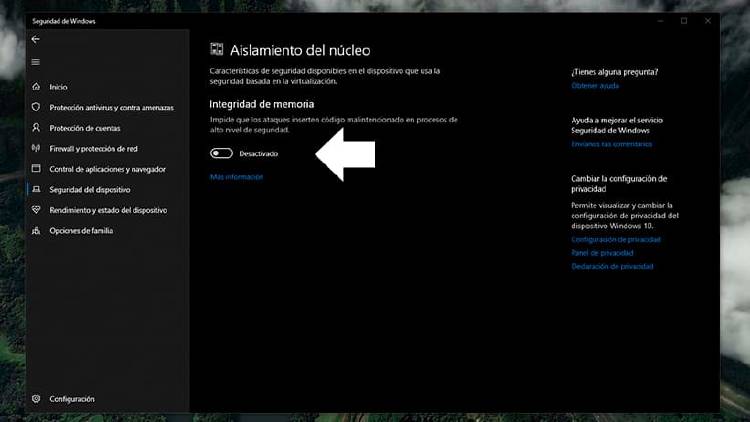The height and width of the screenshot is (422, 750).
Task: Click the Obtener ayuda link
Action: [x=595, y=86]
